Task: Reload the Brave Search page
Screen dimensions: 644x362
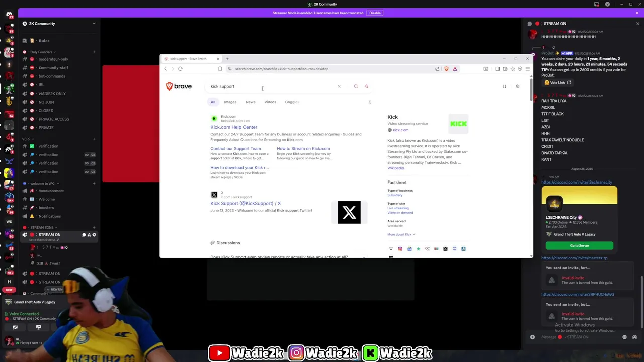Action: pyautogui.click(x=180, y=69)
